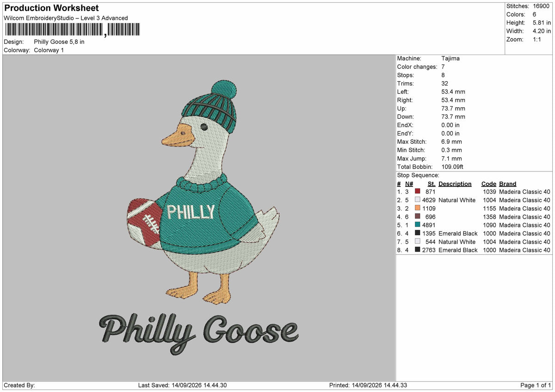Click the Height value '5.81 in'
This screenshot has height=392, width=555.
pyautogui.click(x=542, y=23)
